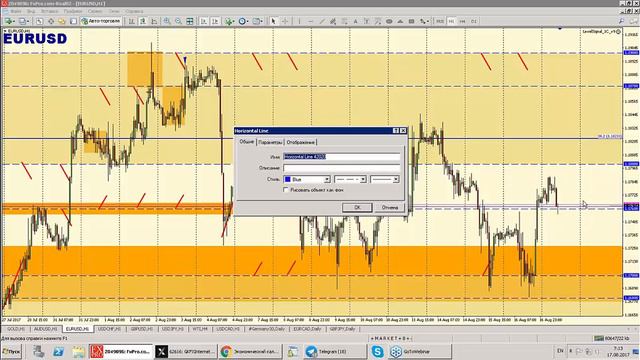The image size is (640, 360).
Task: Click the Отмена cancel button
Action: coord(390,207)
